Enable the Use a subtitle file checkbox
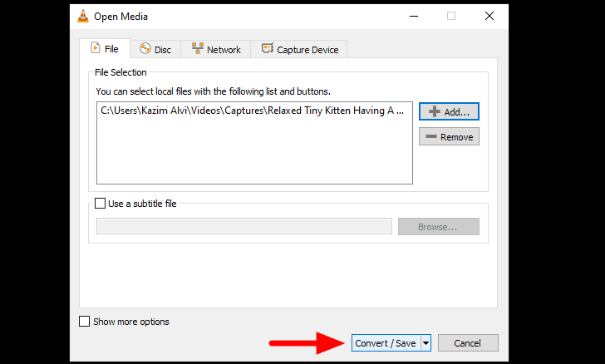 [x=100, y=203]
